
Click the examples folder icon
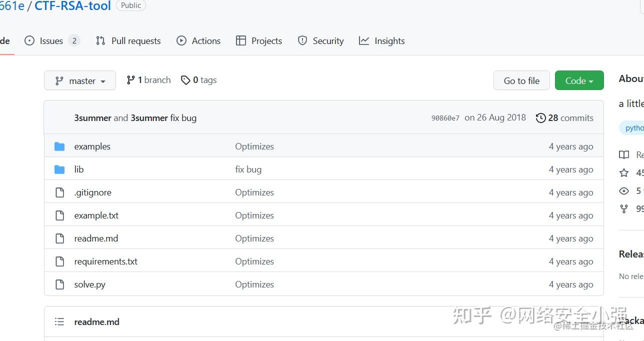(59, 146)
